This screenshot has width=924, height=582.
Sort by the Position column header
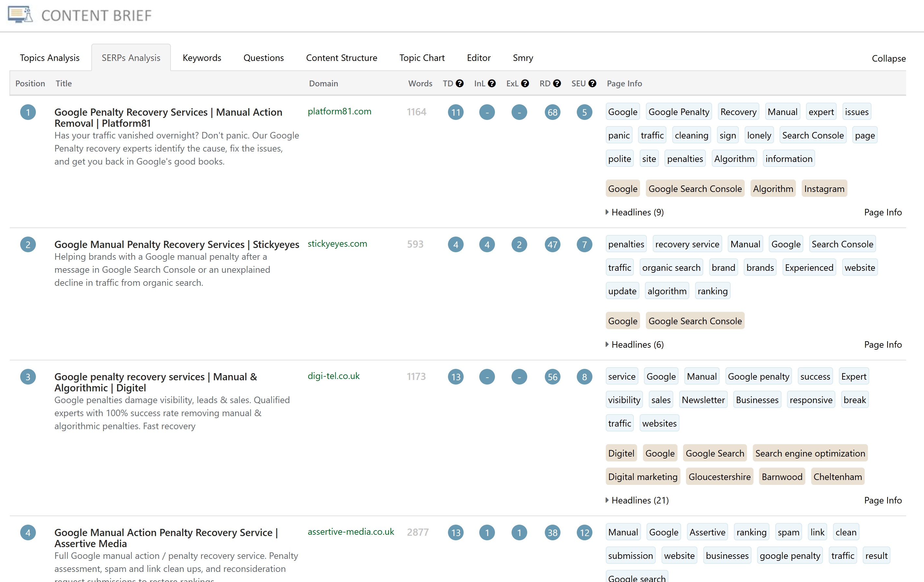[x=30, y=83]
